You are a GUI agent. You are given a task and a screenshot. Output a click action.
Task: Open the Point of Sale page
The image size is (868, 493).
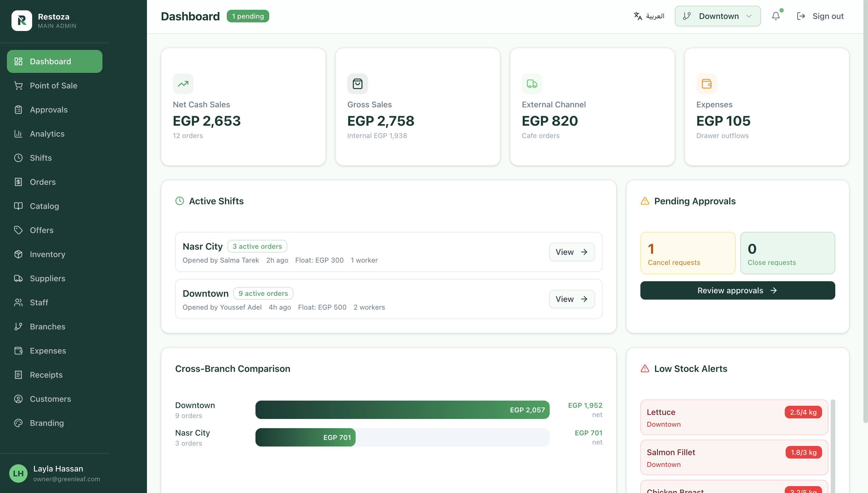click(55, 85)
